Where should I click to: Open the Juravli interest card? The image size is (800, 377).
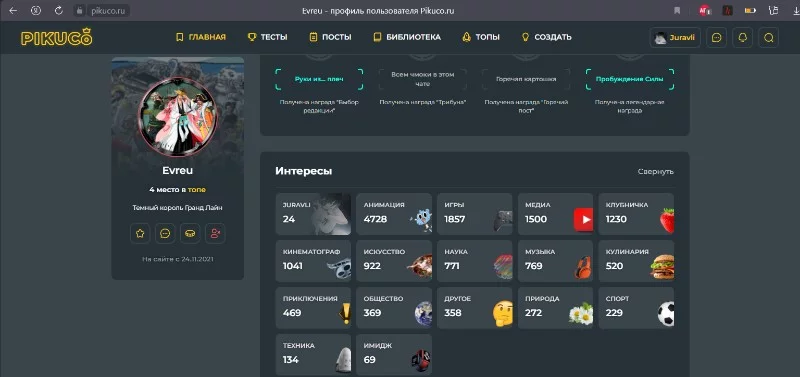coord(313,214)
